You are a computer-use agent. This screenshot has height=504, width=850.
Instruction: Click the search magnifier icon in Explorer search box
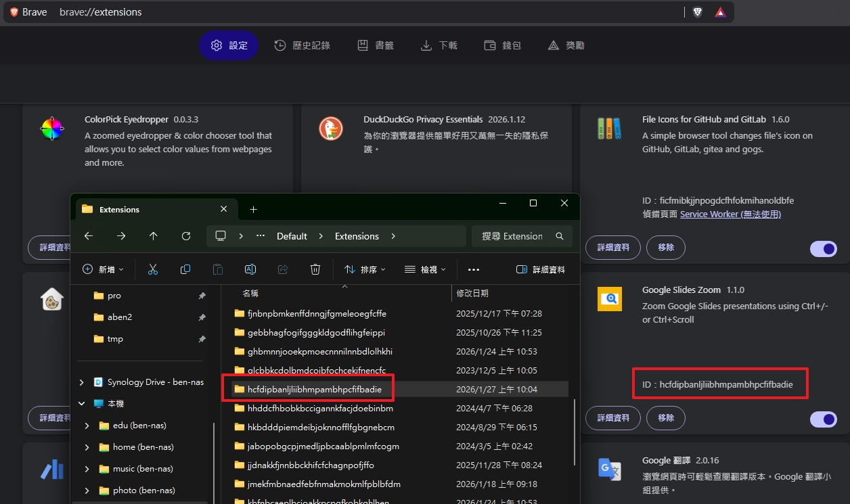(x=560, y=236)
